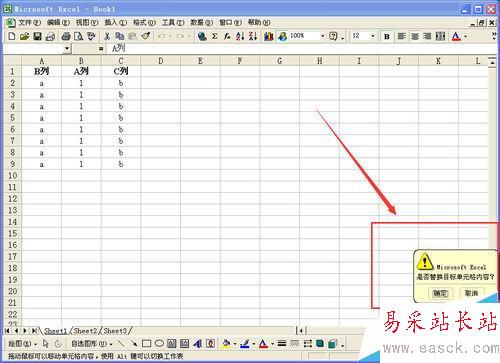Toggle Align Right formatting
This screenshot has height=363, width=500.
point(427,36)
